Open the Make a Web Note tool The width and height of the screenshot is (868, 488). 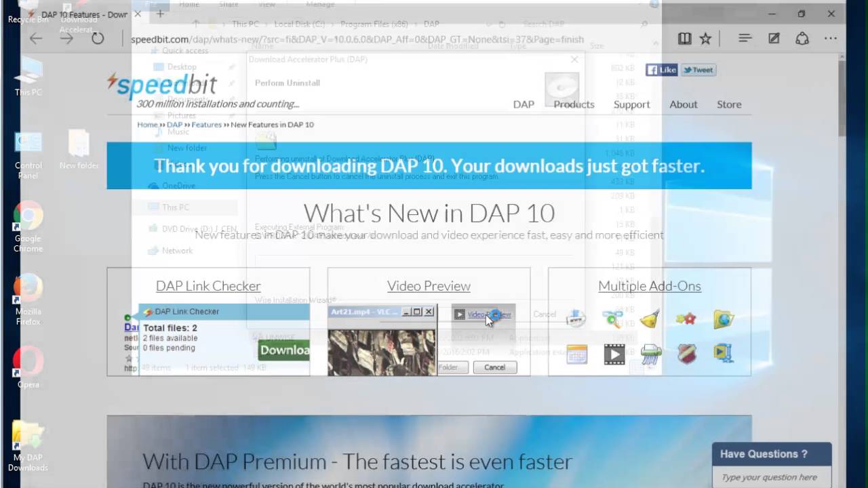774,39
